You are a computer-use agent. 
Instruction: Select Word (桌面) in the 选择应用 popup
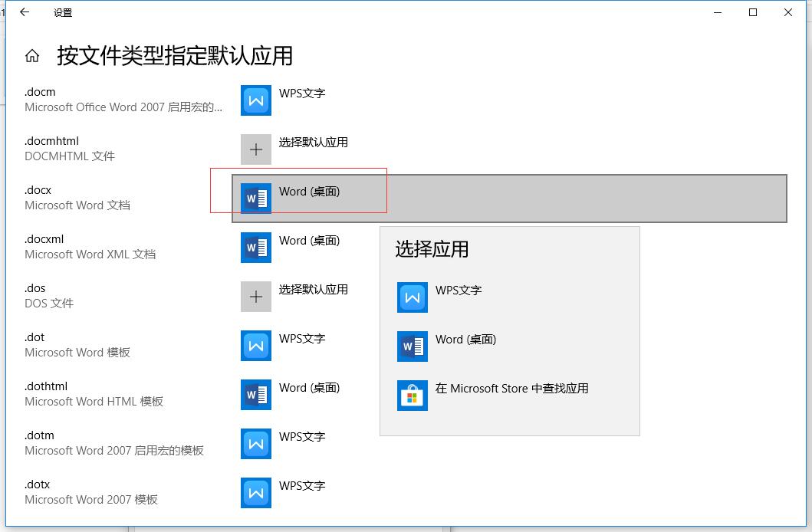465,340
